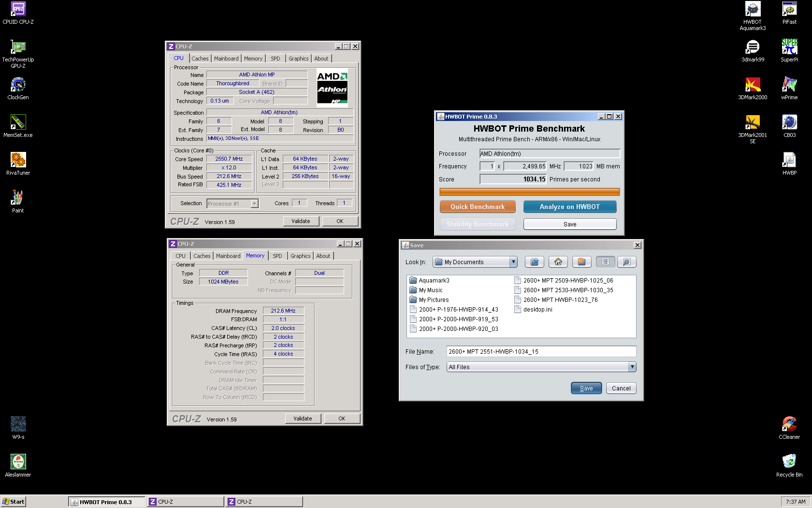Launch ClockGen from the desktop
Viewport: 812px width, 508px height.
(18, 89)
